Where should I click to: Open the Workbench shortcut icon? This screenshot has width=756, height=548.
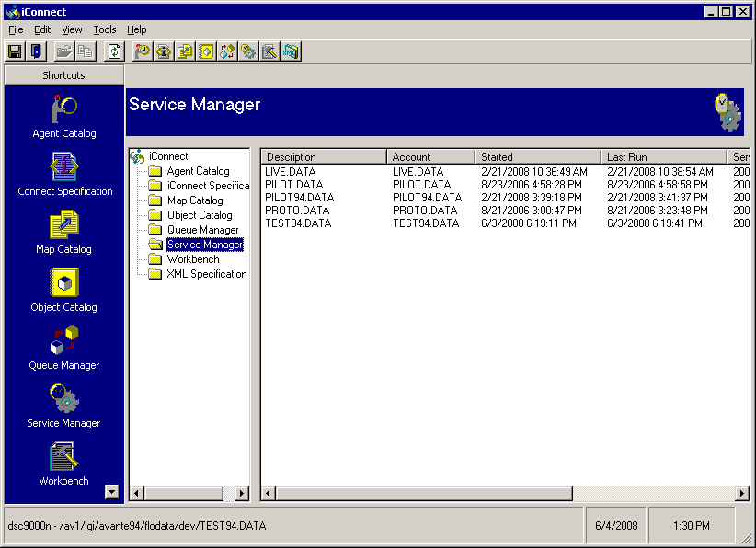click(x=64, y=457)
